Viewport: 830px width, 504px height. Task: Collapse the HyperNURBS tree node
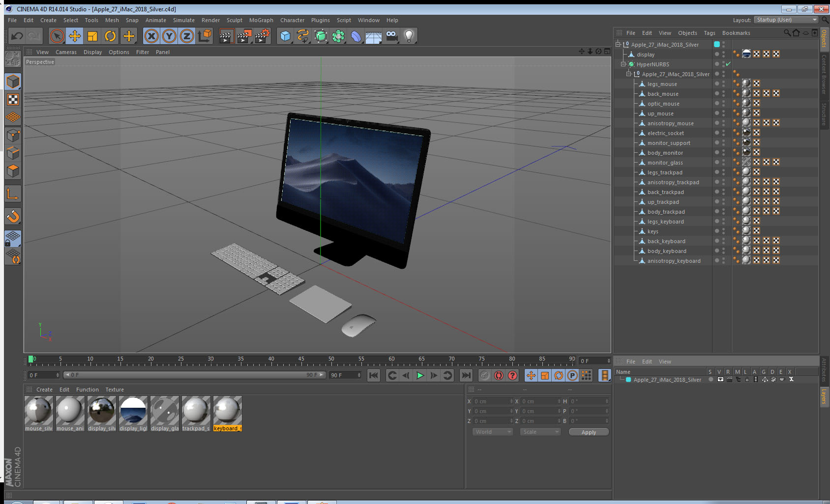point(623,64)
